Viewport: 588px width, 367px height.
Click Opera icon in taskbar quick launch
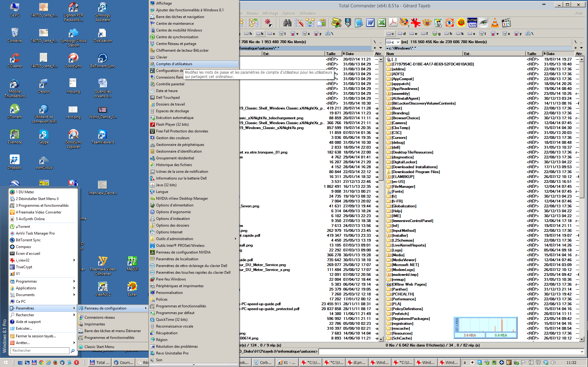point(77,362)
